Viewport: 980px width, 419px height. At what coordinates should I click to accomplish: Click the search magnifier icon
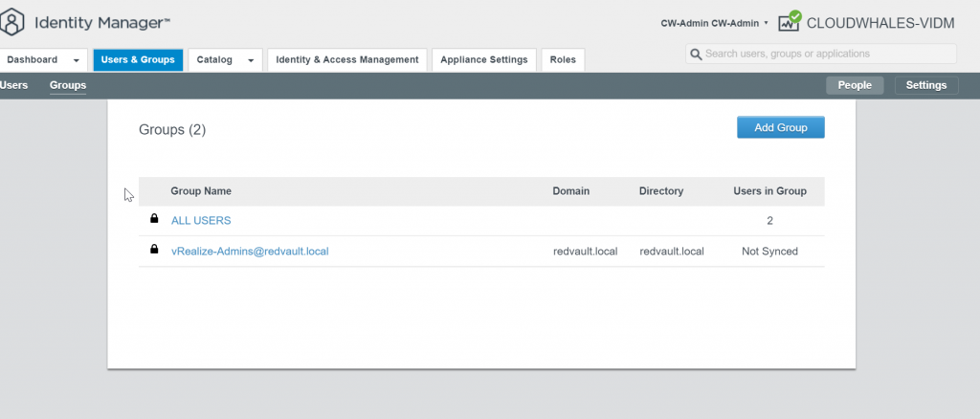(x=697, y=55)
